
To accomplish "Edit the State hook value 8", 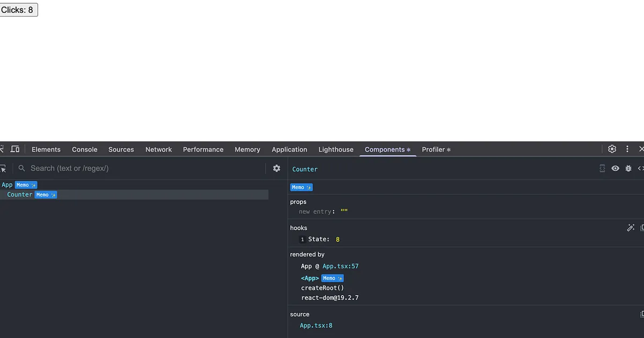I will tap(338, 239).
